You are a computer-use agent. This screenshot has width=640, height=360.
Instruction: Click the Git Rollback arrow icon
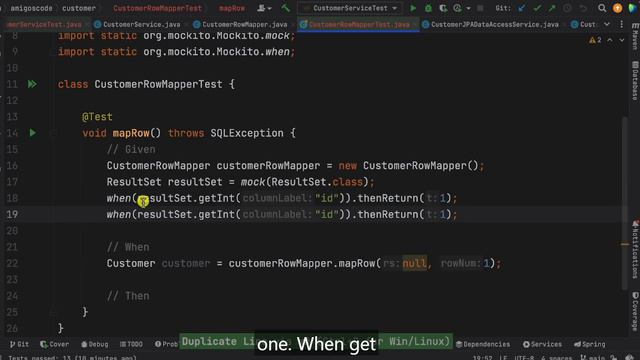click(x=583, y=8)
